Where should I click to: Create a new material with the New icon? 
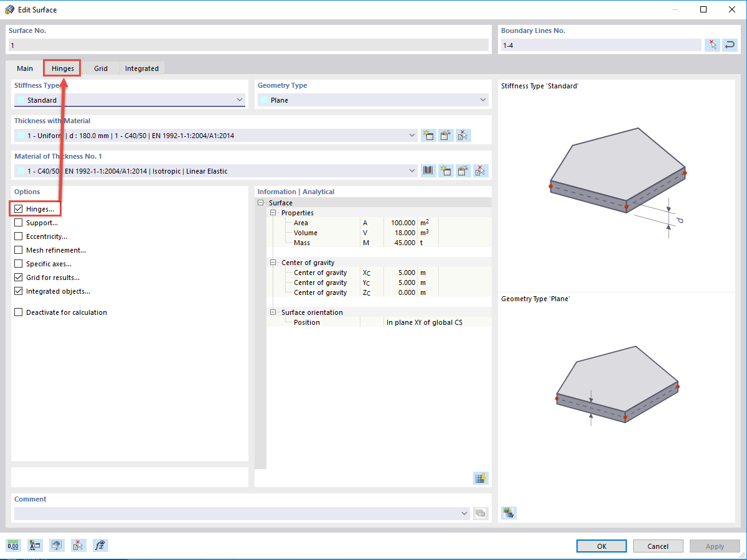(x=446, y=170)
